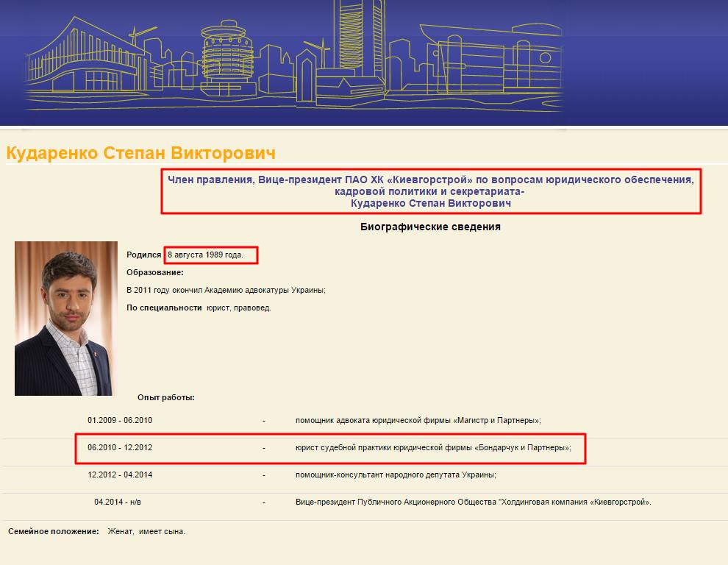Click the 'Опыт работы:' label
The height and width of the screenshot is (565, 728).
(x=165, y=397)
